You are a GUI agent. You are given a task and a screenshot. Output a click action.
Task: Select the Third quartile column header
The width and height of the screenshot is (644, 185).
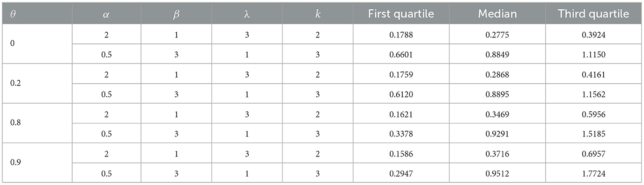pyautogui.click(x=593, y=14)
